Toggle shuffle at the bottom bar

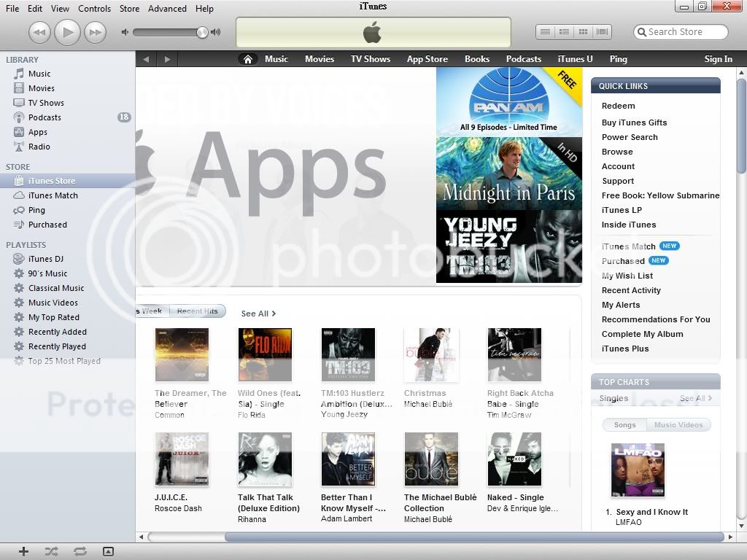51,551
